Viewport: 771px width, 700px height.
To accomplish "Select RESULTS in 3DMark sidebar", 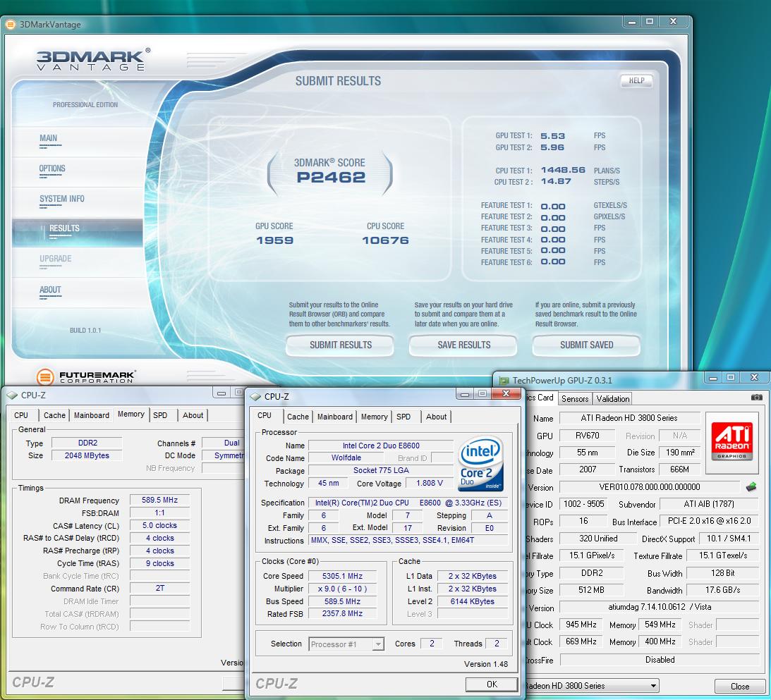I will 64,228.
